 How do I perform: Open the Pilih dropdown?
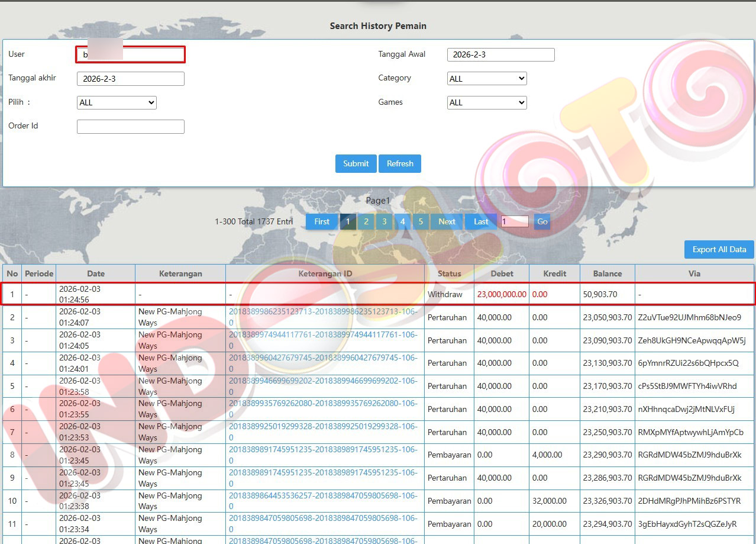pos(117,102)
